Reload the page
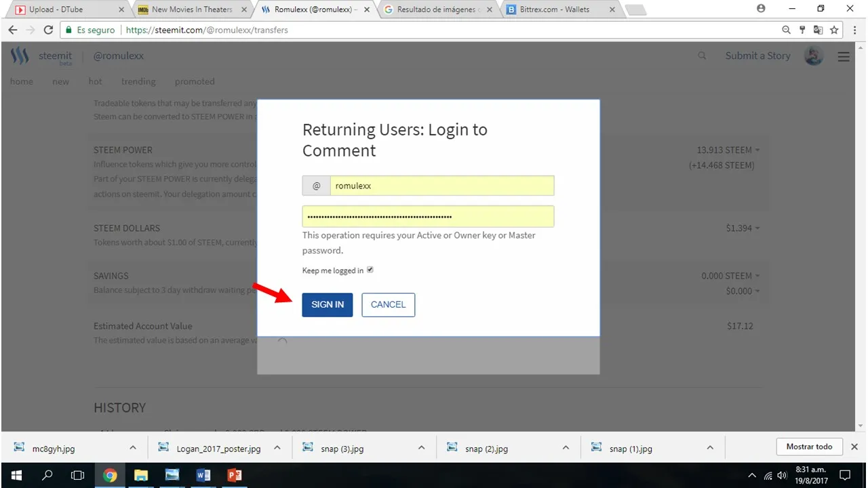This screenshot has width=868, height=488. pyautogui.click(x=48, y=30)
